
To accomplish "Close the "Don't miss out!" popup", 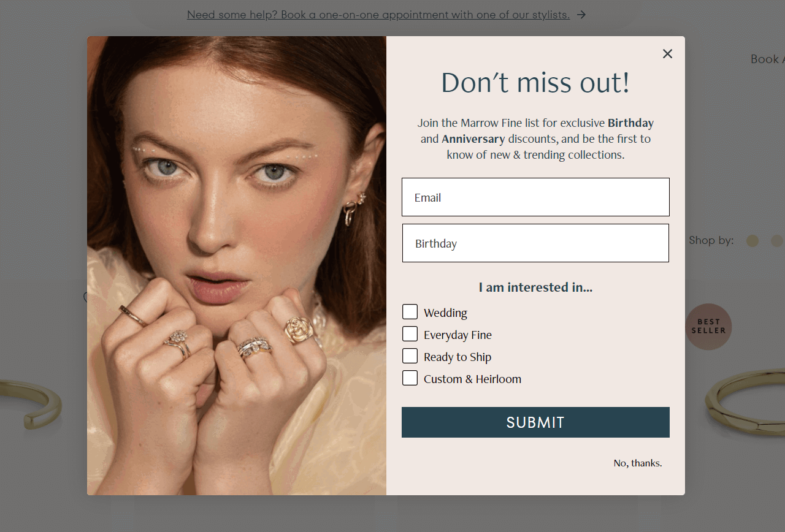I will click(x=667, y=53).
